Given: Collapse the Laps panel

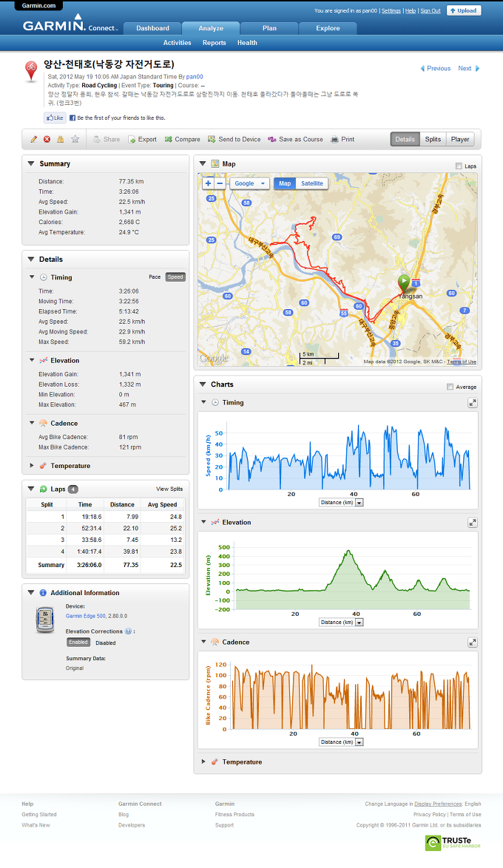Looking at the screenshot, I should pos(31,489).
